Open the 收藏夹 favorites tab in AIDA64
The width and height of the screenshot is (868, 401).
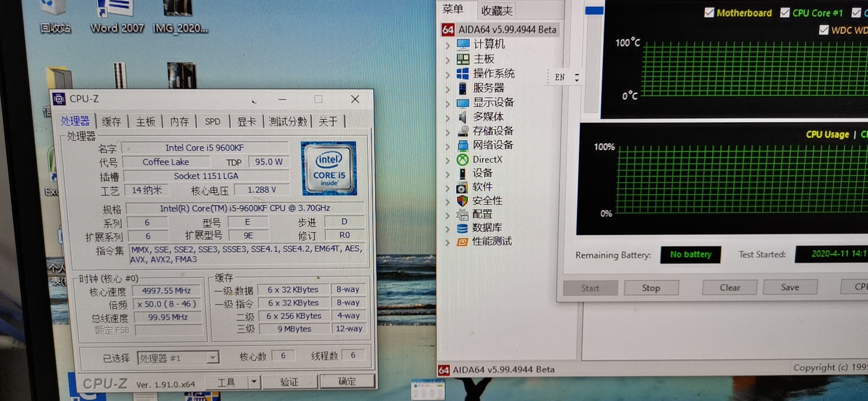coord(496,10)
